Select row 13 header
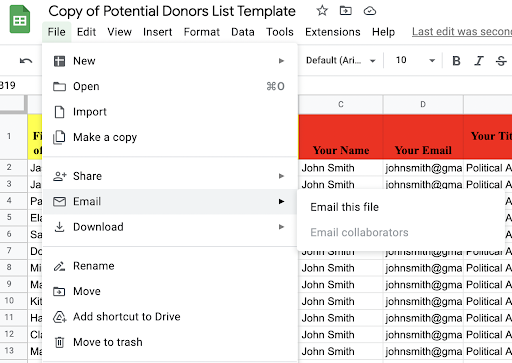Viewport: 512px width, 363px height. [14, 351]
